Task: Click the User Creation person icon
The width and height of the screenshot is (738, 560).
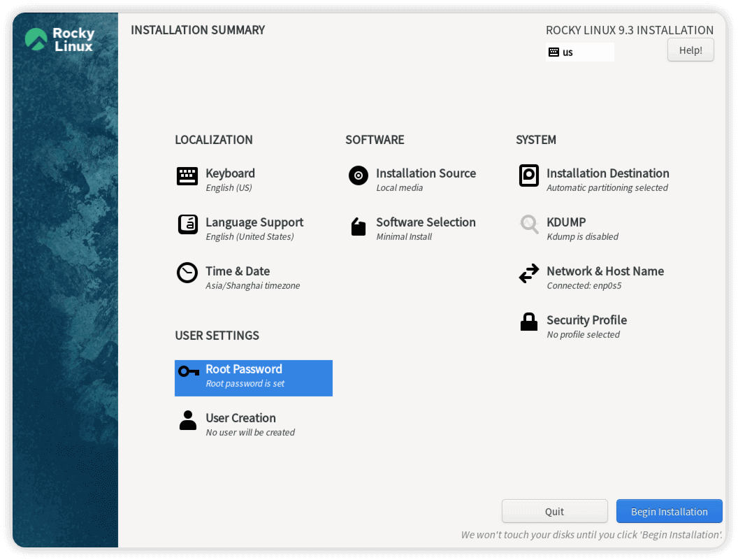Action: [188, 420]
